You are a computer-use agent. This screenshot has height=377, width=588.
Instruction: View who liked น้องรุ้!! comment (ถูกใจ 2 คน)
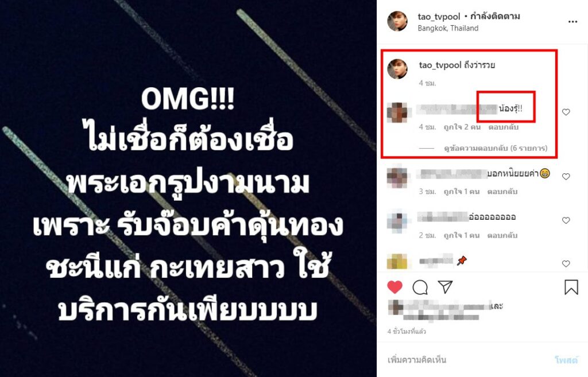462,127
